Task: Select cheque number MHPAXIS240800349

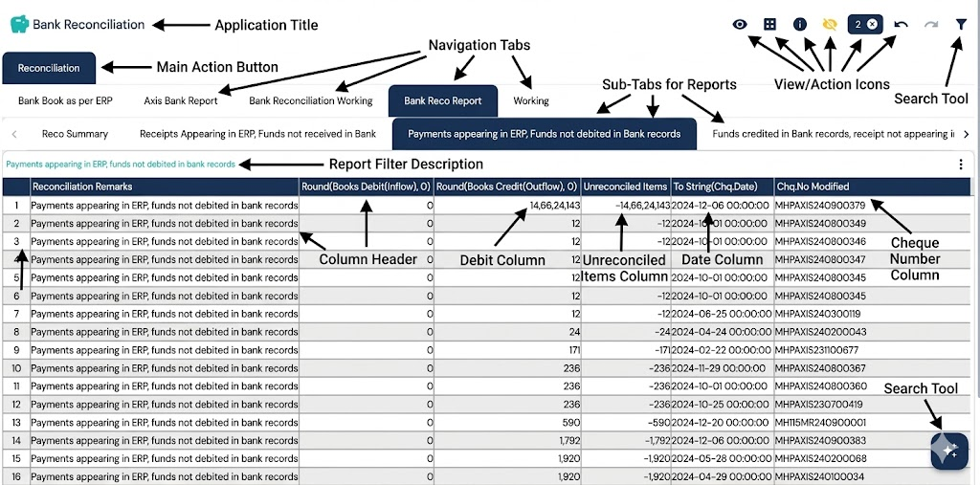Action: [x=820, y=223]
